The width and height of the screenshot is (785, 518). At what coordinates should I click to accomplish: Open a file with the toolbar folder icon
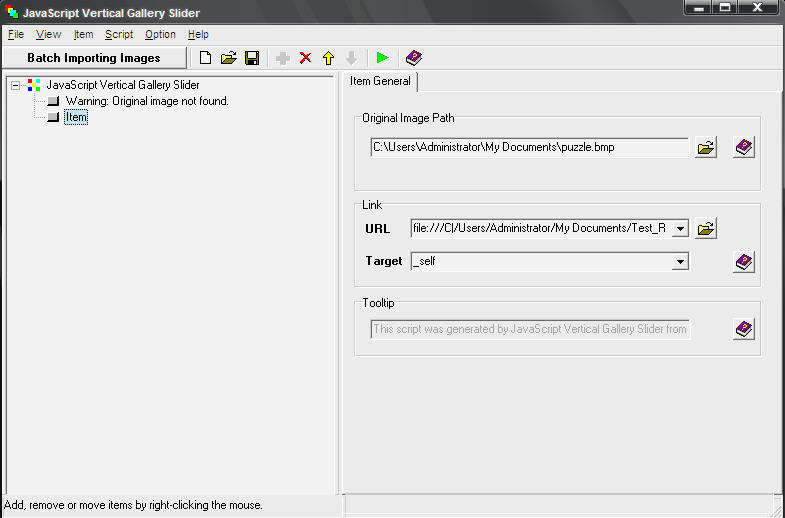[228, 58]
